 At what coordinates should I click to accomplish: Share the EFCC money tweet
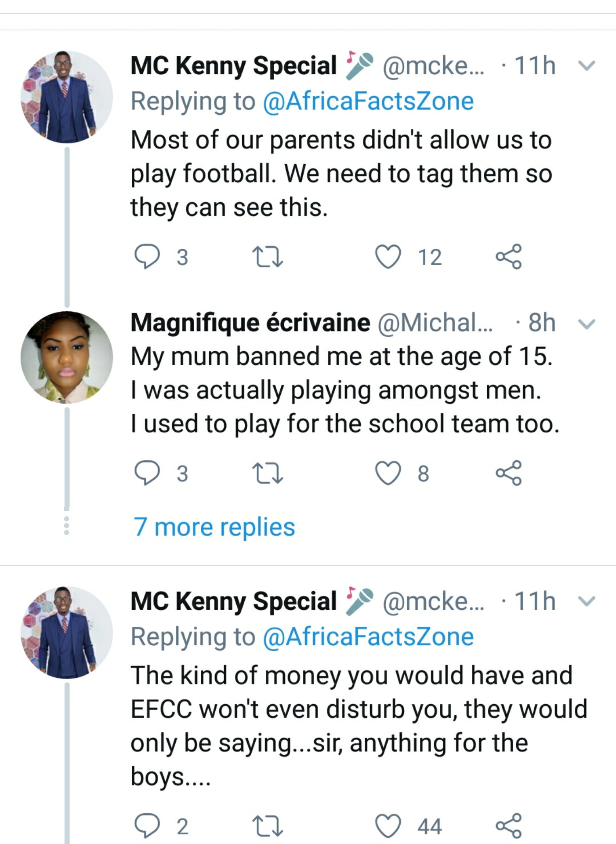(509, 826)
